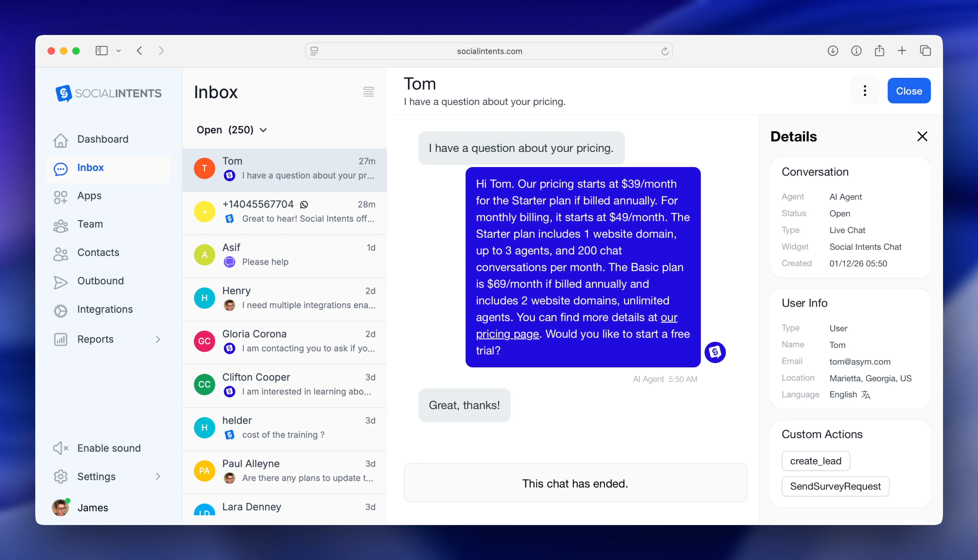978x560 pixels.
Task: Open the three-dot menu in the chat header
Action: click(x=864, y=90)
